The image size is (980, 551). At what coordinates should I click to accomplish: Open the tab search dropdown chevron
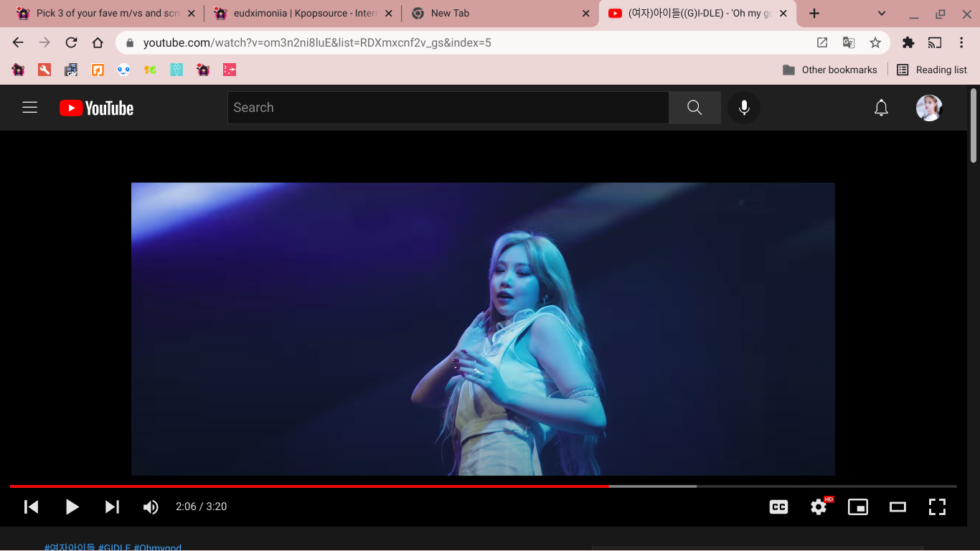pyautogui.click(x=882, y=14)
